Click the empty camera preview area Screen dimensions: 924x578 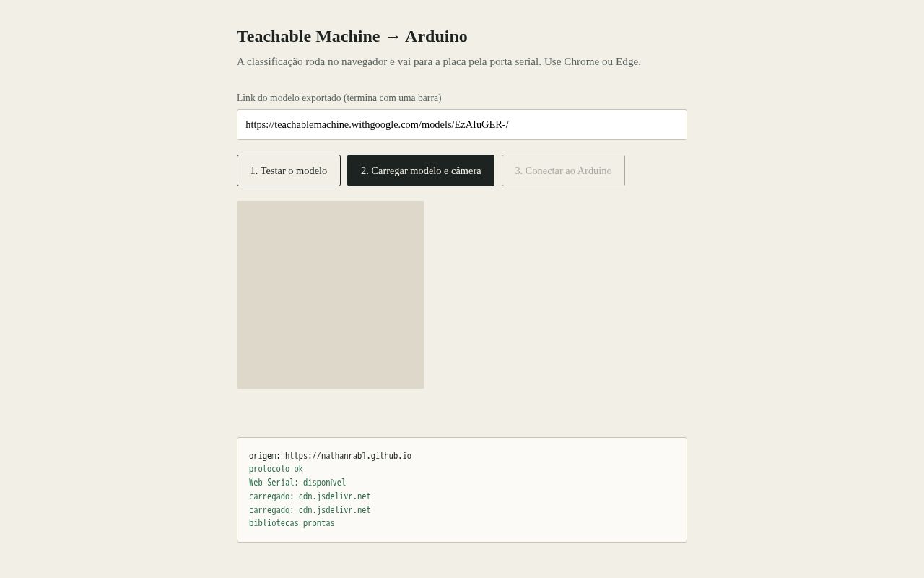pos(331,295)
